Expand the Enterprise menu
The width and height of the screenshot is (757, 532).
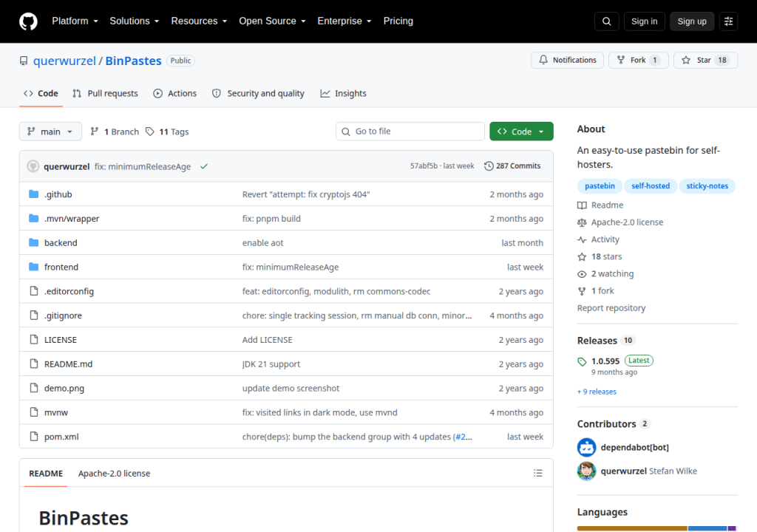pos(344,21)
